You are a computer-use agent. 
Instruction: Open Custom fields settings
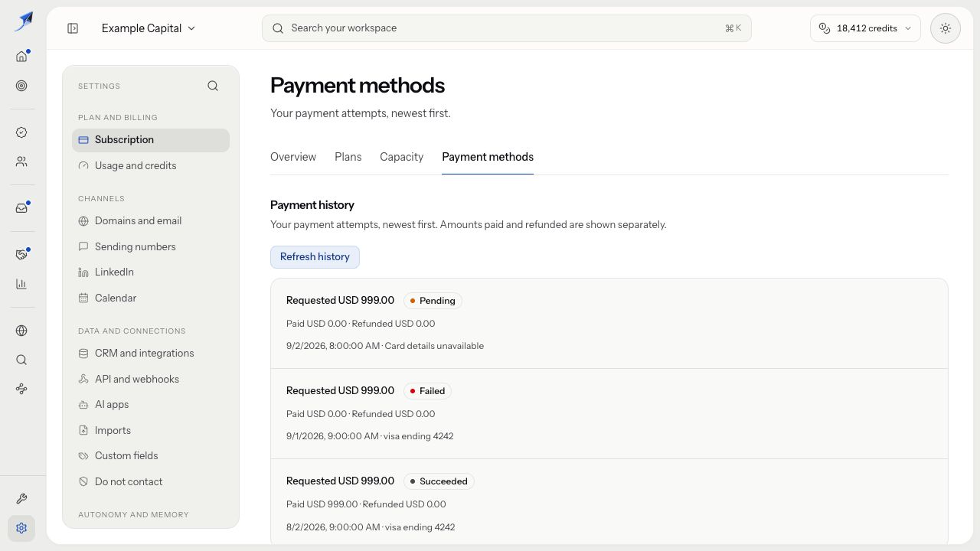(151, 456)
